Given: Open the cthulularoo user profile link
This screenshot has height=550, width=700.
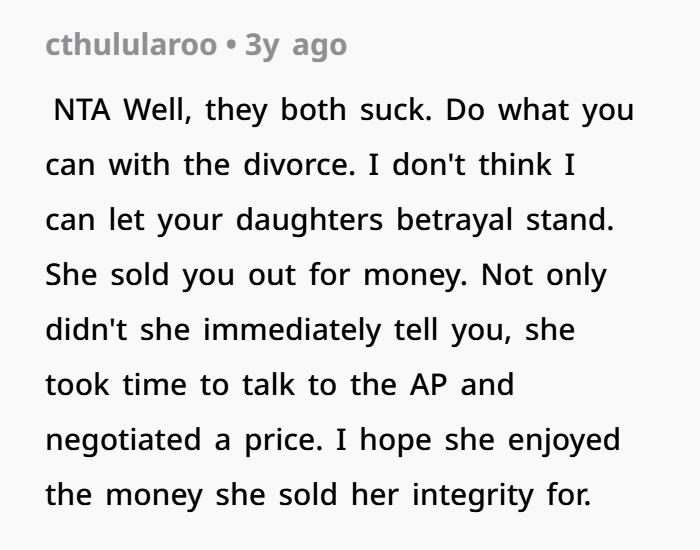Looking at the screenshot, I should [x=130, y=45].
